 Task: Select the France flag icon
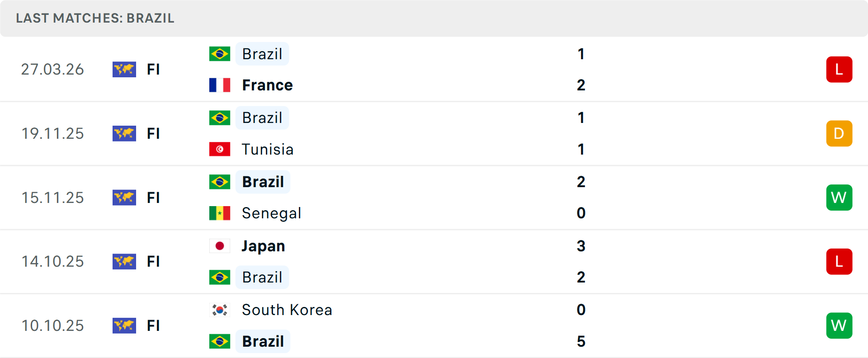[x=220, y=85]
